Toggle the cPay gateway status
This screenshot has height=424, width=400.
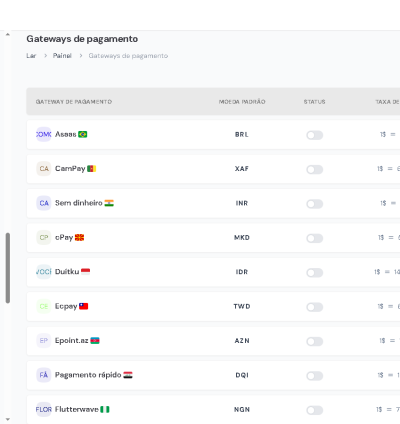(x=315, y=238)
